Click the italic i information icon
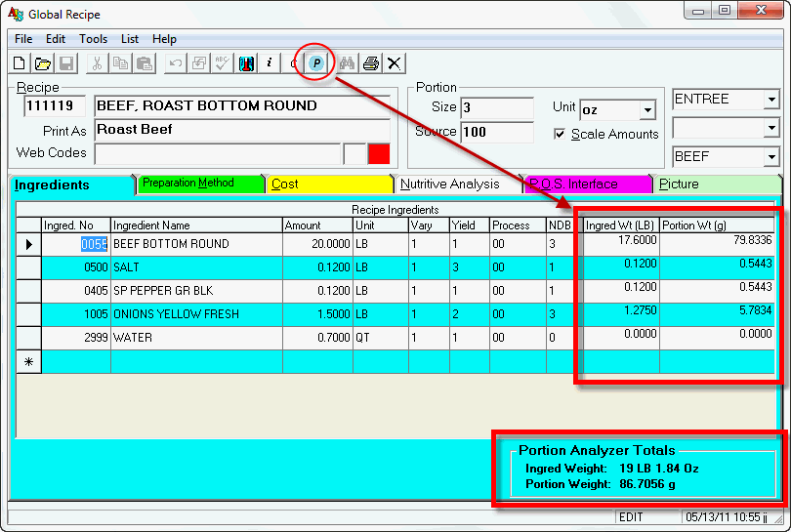Viewport: 791px width, 532px height. [x=270, y=63]
